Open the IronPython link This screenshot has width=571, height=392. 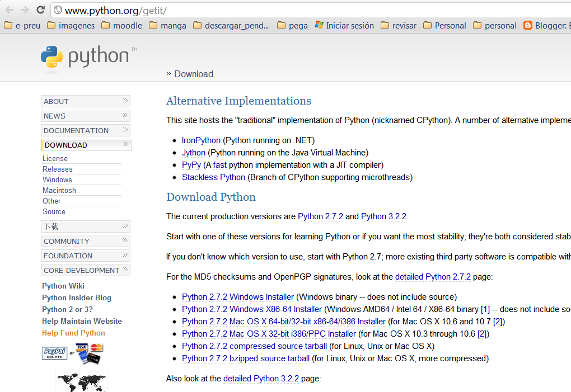[x=200, y=140]
